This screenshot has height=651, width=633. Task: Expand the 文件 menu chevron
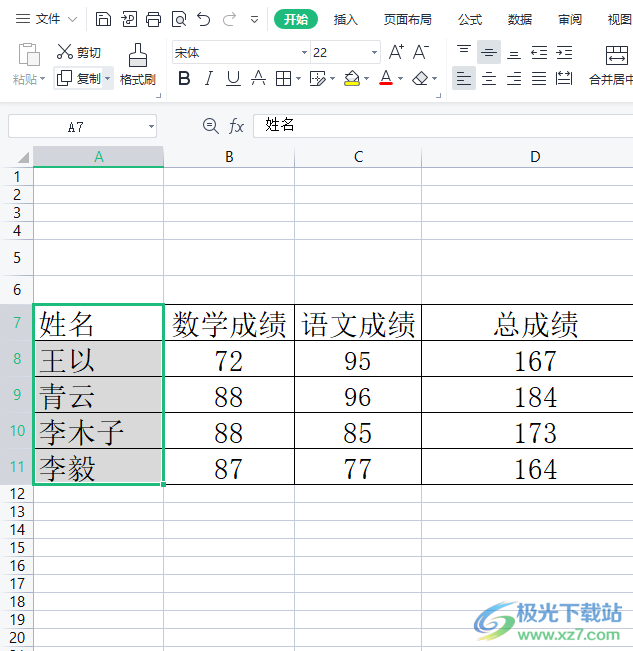click(72, 20)
